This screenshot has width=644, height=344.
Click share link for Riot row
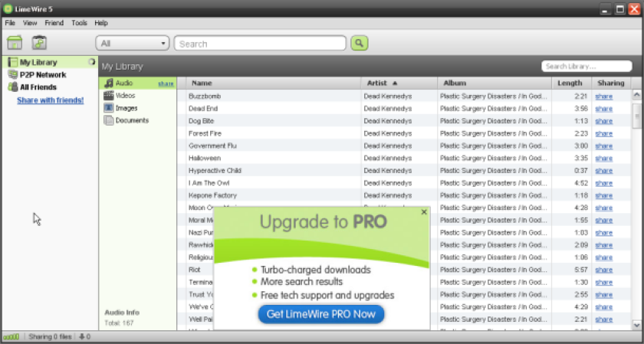604,270
